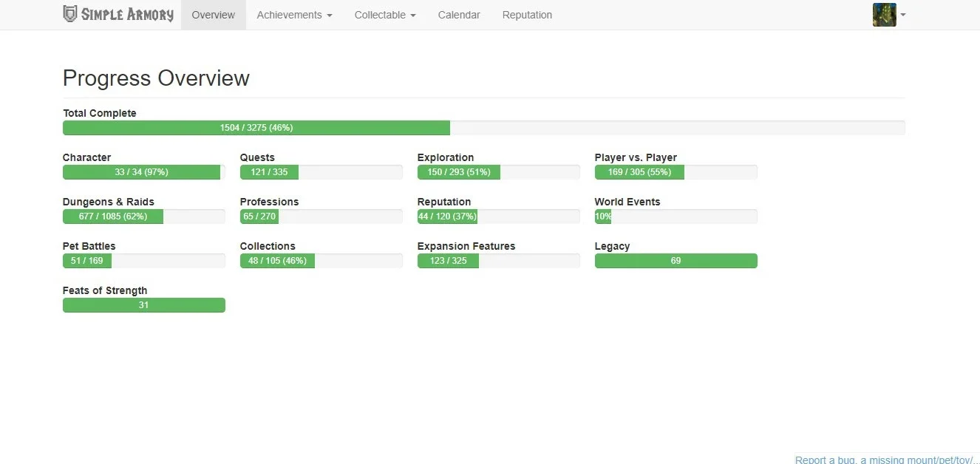Click the Simple Armory shield logo
Image resolution: width=980 pixels, height=464 pixels.
click(69, 14)
